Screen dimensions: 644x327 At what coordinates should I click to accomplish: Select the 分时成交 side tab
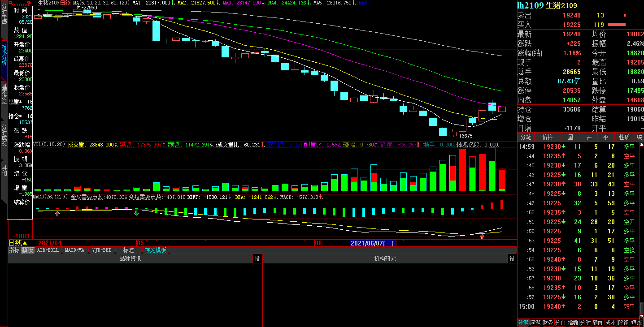coord(4,136)
